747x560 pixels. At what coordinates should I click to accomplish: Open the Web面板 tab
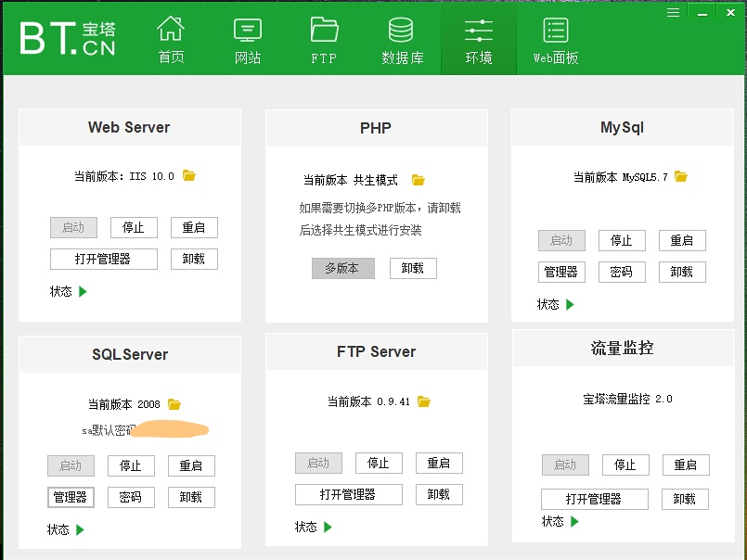556,41
